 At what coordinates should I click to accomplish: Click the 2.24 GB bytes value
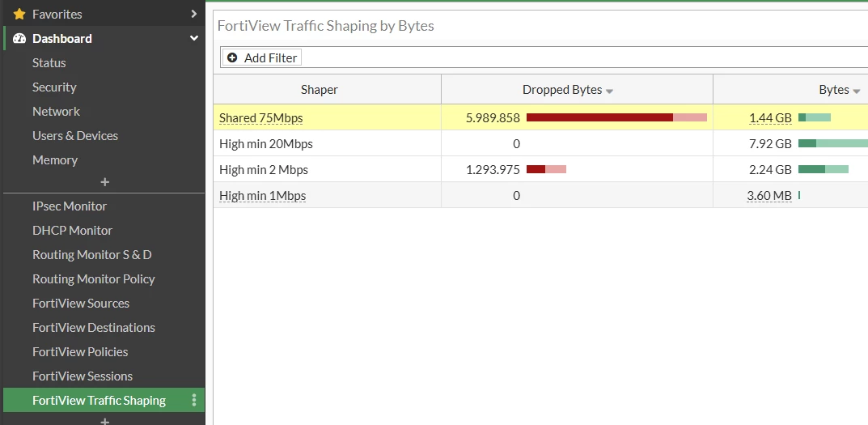pyautogui.click(x=770, y=169)
